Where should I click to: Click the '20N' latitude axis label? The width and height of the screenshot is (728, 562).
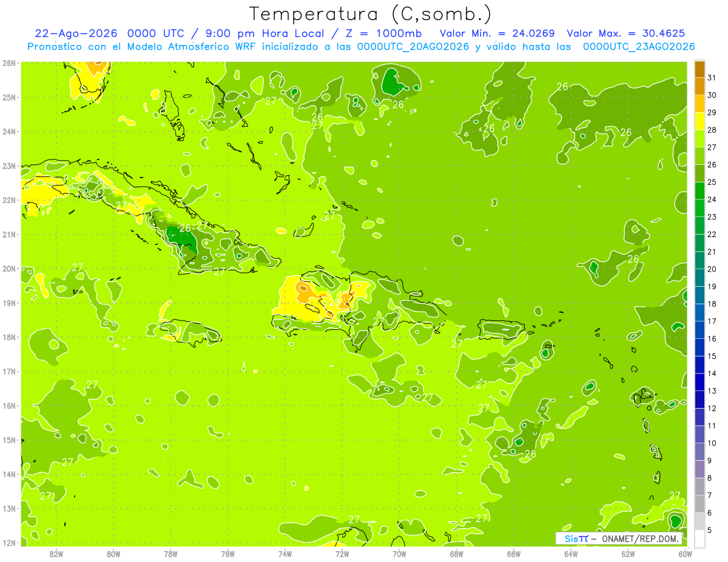pos(9,269)
